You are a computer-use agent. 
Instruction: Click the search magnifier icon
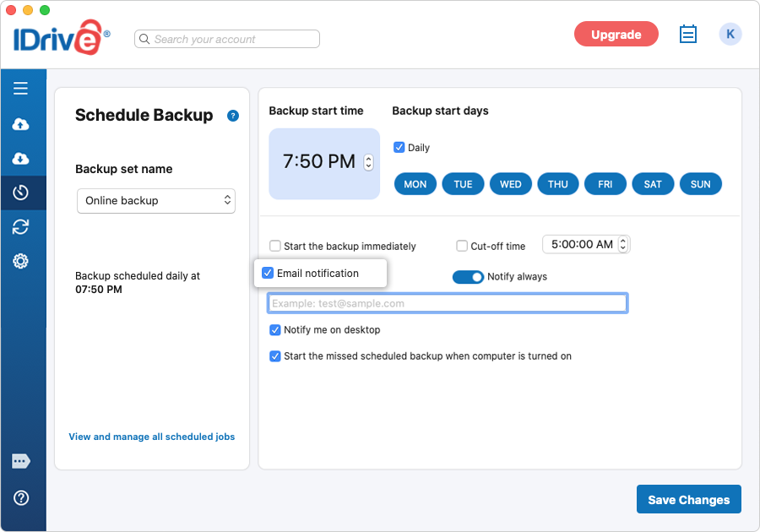(x=144, y=39)
